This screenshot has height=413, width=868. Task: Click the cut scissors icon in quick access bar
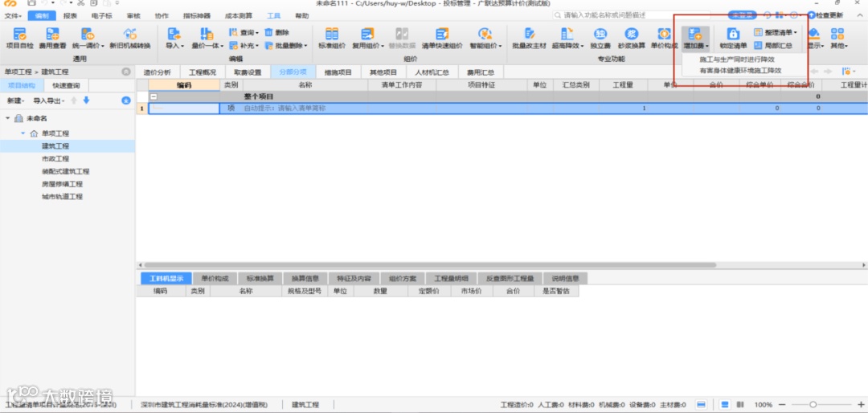(81, 3)
